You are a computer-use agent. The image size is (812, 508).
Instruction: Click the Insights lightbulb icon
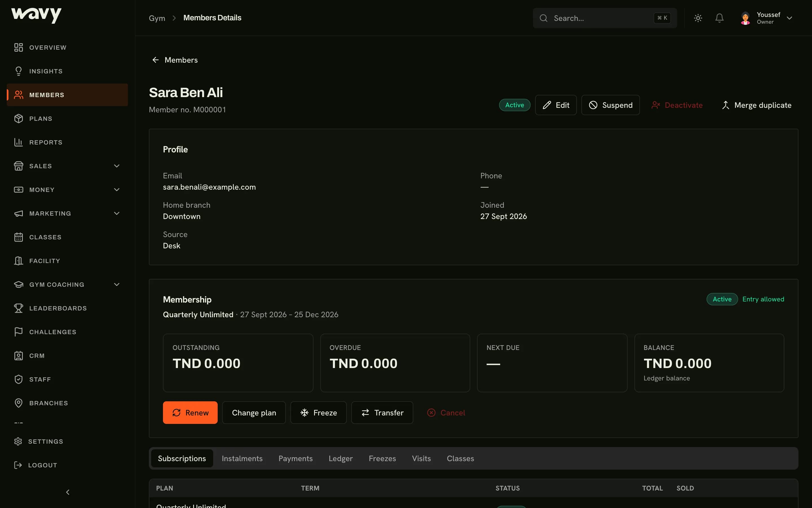(x=18, y=71)
